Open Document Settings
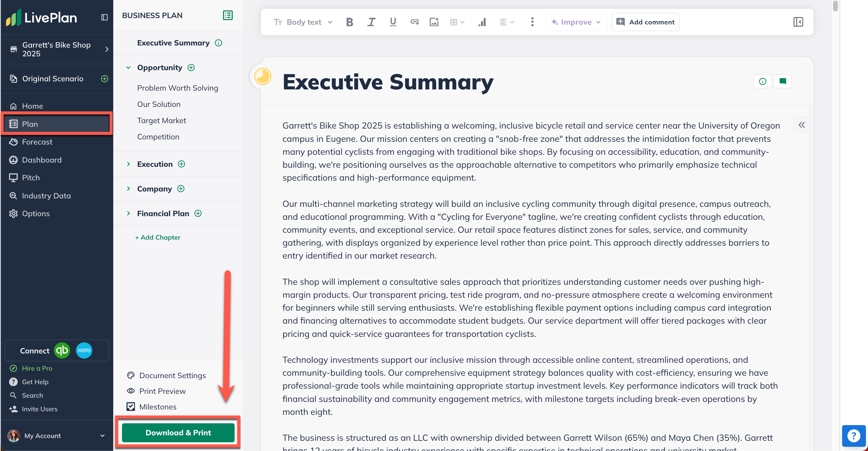Image resolution: width=868 pixels, height=451 pixels. tap(172, 375)
